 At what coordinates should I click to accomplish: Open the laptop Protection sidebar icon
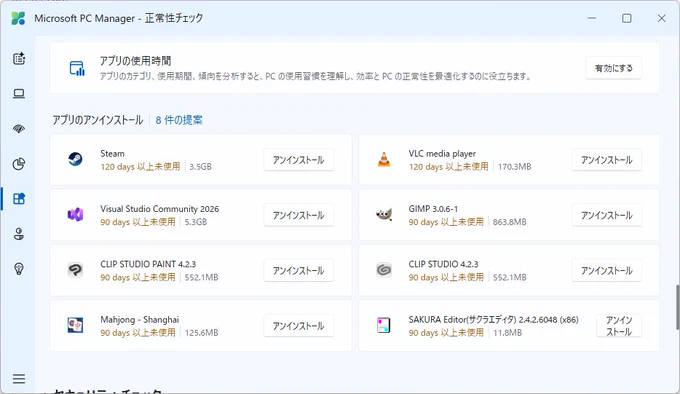coord(19,94)
